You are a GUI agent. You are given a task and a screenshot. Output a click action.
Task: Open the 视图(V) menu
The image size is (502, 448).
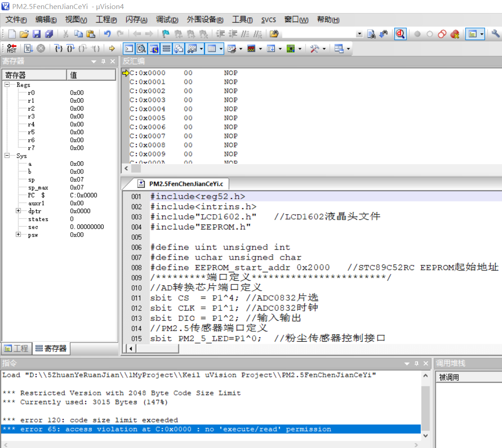76,20
